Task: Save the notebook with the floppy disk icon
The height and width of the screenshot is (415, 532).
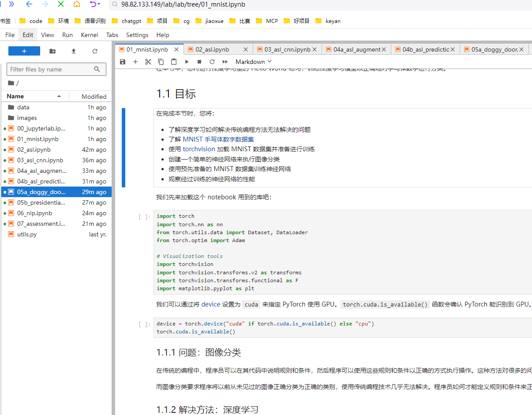Action: click(x=123, y=62)
